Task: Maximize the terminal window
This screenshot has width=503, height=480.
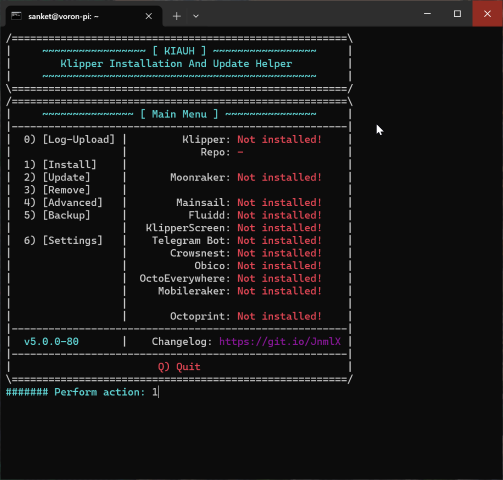Action: click(x=457, y=14)
